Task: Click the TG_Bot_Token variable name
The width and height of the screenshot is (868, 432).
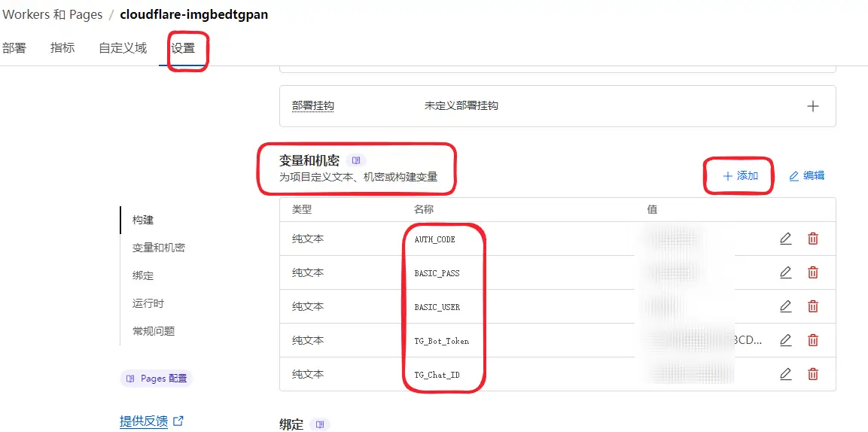Action: [441, 341]
